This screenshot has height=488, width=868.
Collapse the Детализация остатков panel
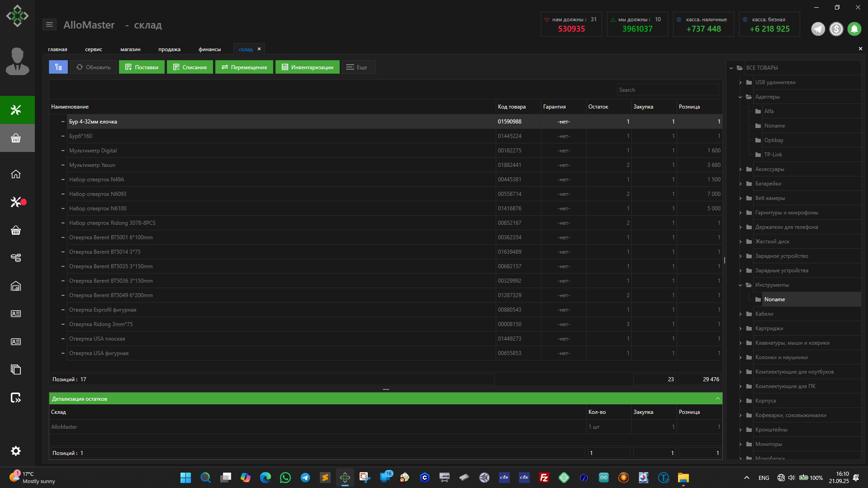click(717, 398)
